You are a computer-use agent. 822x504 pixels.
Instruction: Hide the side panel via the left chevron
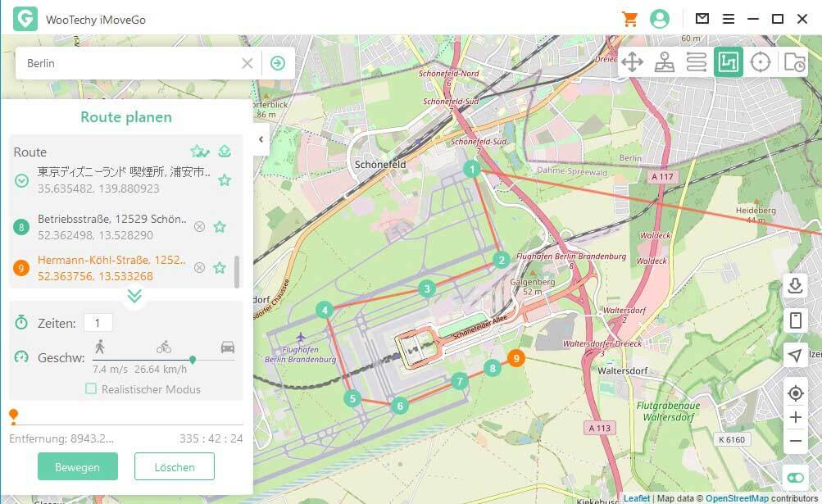click(x=261, y=139)
